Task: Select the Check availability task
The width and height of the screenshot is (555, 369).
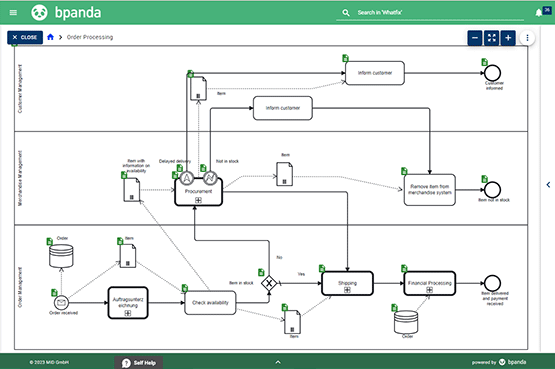Action: 210,302
